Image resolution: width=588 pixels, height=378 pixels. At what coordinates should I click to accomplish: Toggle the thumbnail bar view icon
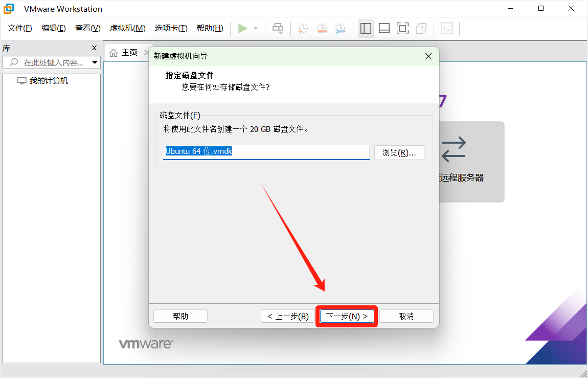pos(384,29)
